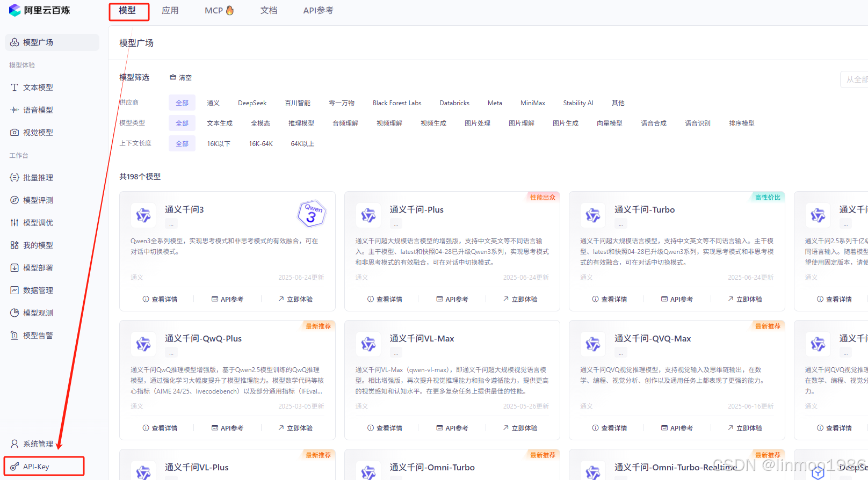This screenshot has width=868, height=480.
Task: Expand tag ellipsis under 通义千问3 title
Action: click(171, 224)
